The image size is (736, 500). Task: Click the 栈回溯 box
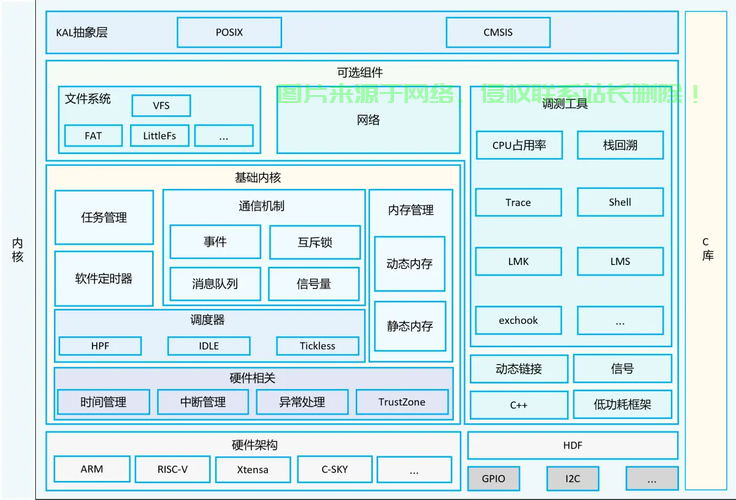coord(620,145)
